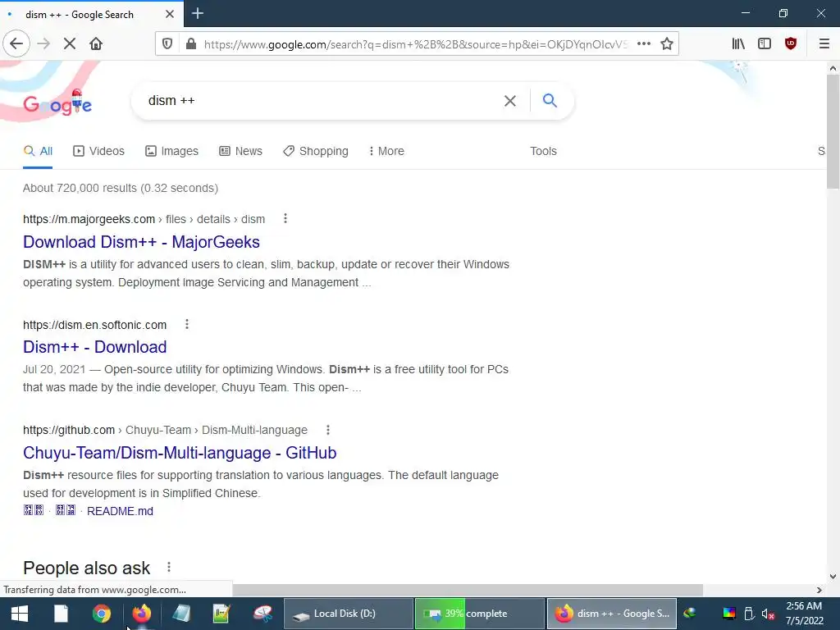
Task: Click the About 720,000 results text
Action: pos(121,188)
